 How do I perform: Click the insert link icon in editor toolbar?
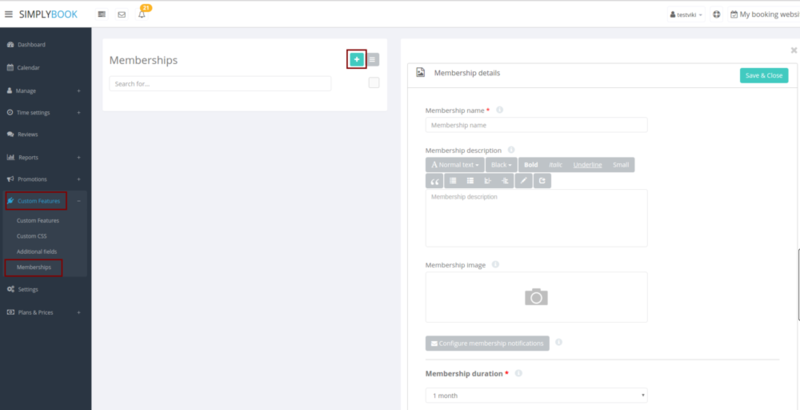(x=542, y=181)
